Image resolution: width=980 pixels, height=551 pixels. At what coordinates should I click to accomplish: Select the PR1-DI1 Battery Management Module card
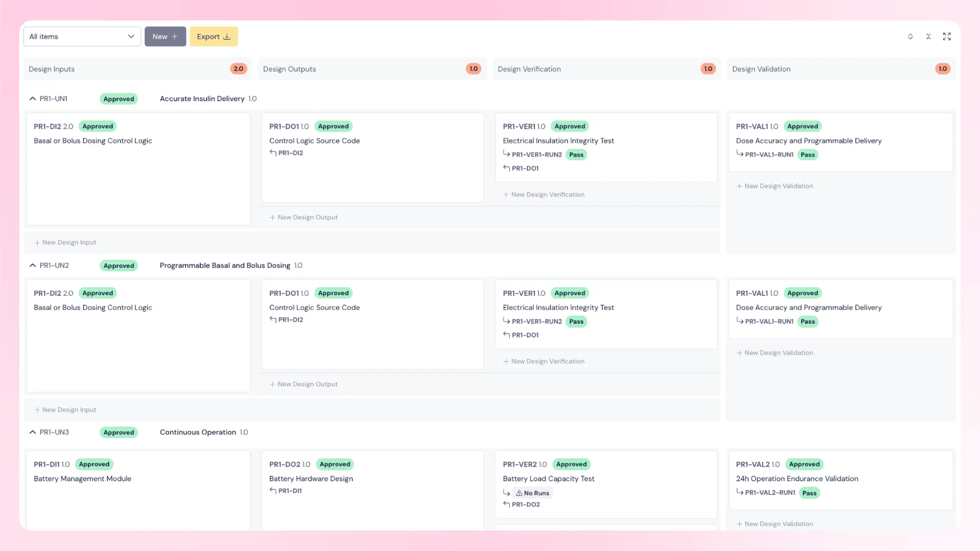pyautogui.click(x=138, y=490)
